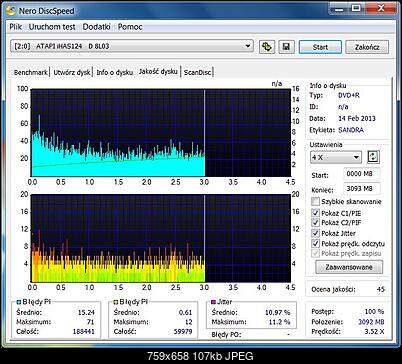
Task: Switch to the Info o dysku tab
Action: [114, 72]
